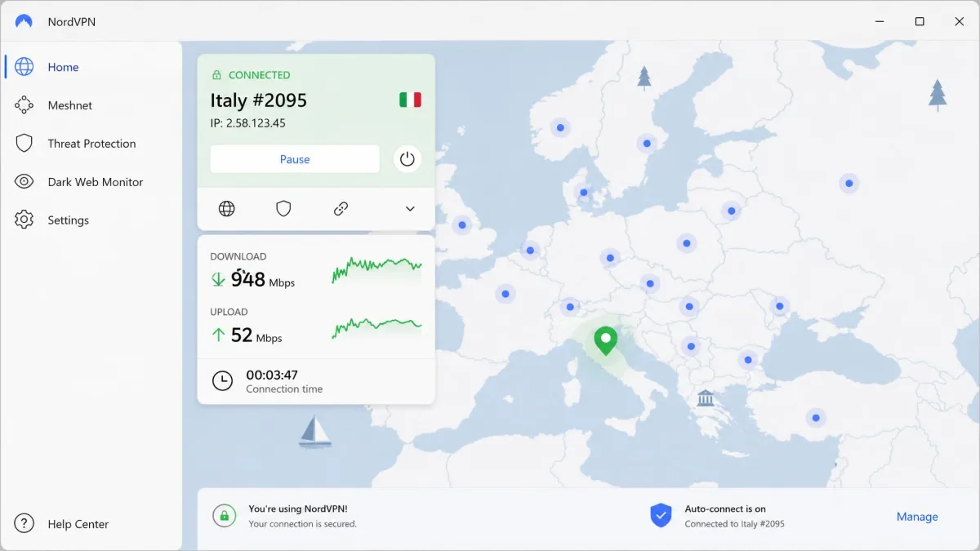Select the Greece landmark icon on map
This screenshot has width=980, height=551.
pos(706,398)
